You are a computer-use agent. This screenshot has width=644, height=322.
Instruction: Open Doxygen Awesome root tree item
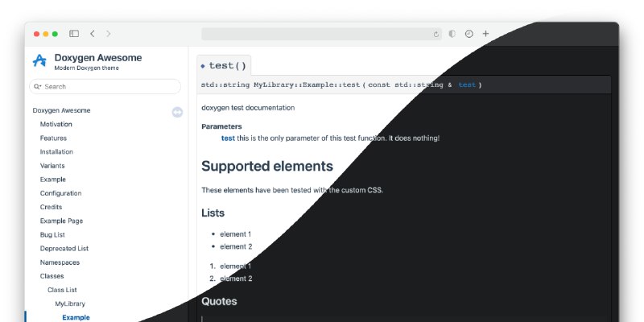62,110
